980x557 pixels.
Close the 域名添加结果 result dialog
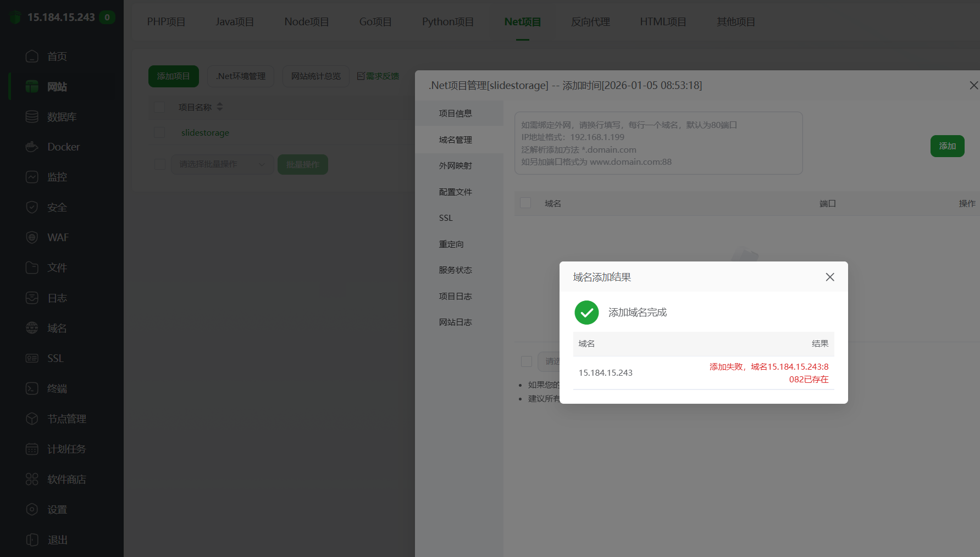[830, 277]
